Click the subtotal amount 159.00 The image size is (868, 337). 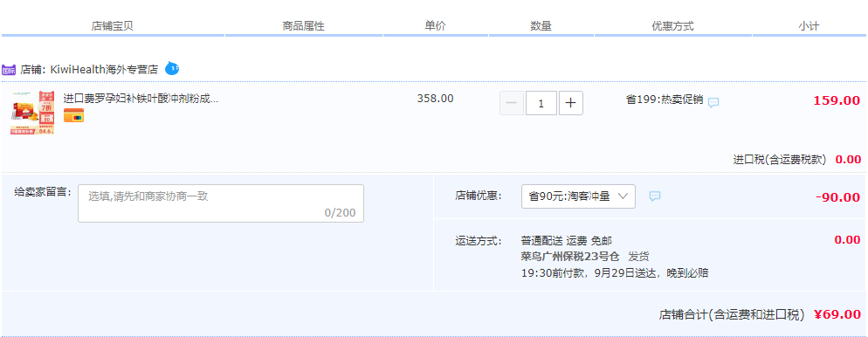click(837, 100)
